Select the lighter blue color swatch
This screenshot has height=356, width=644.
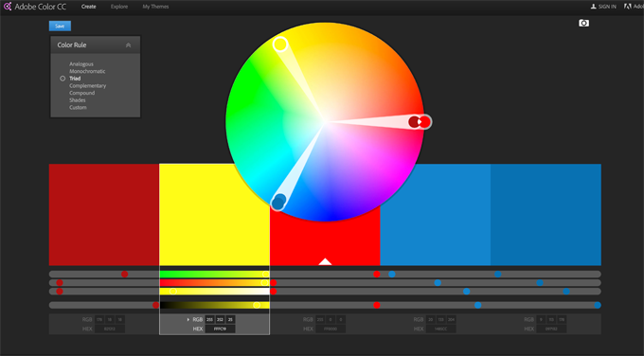click(x=435, y=215)
